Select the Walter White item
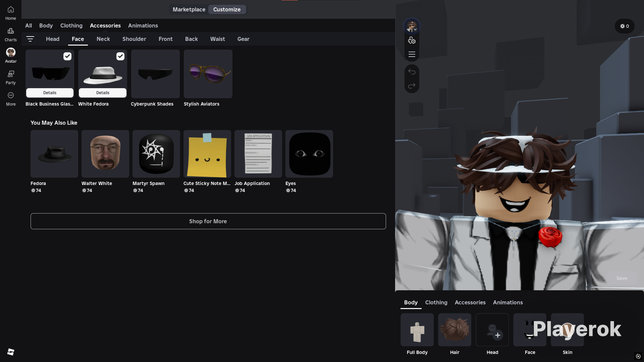 tap(105, 154)
